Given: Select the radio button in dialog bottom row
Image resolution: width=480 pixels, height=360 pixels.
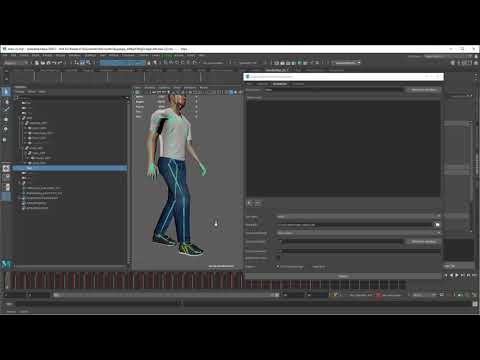Looking at the screenshot, I should coord(278,267).
